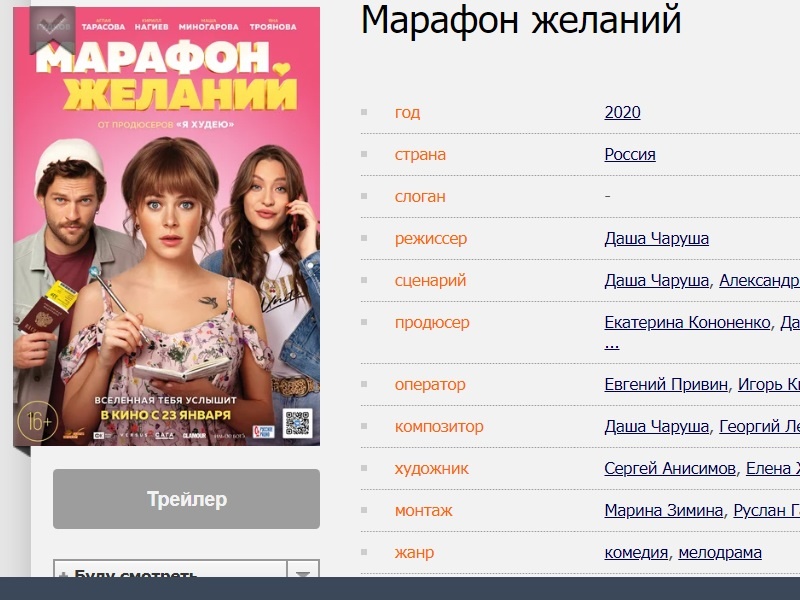Click the orange marker icon beside "страна"
800x600 pixels.
(363, 155)
